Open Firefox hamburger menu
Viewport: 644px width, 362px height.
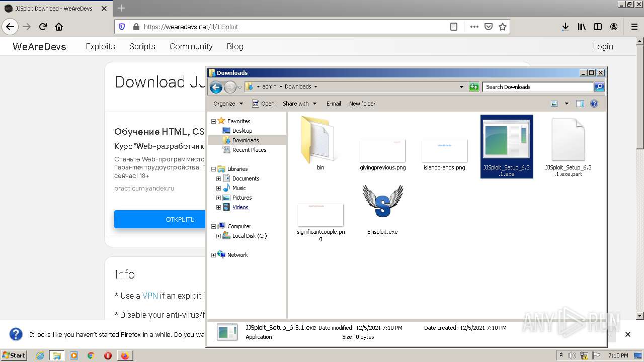(634, 27)
